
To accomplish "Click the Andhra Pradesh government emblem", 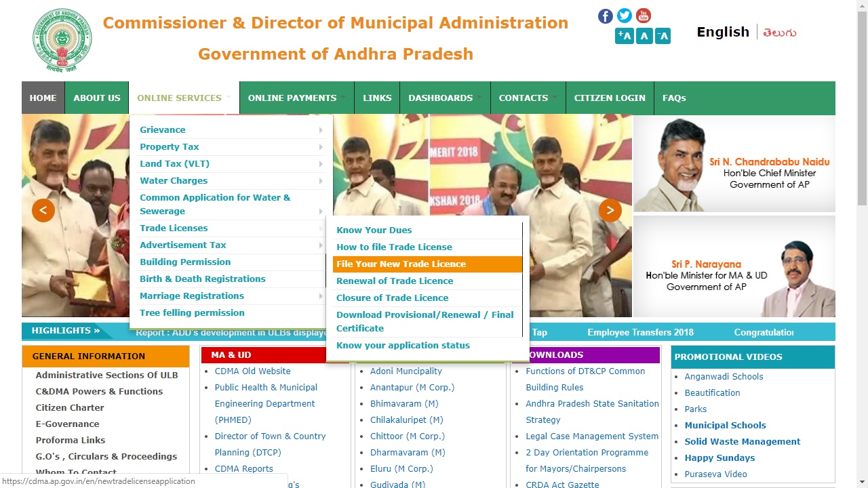I will point(62,39).
